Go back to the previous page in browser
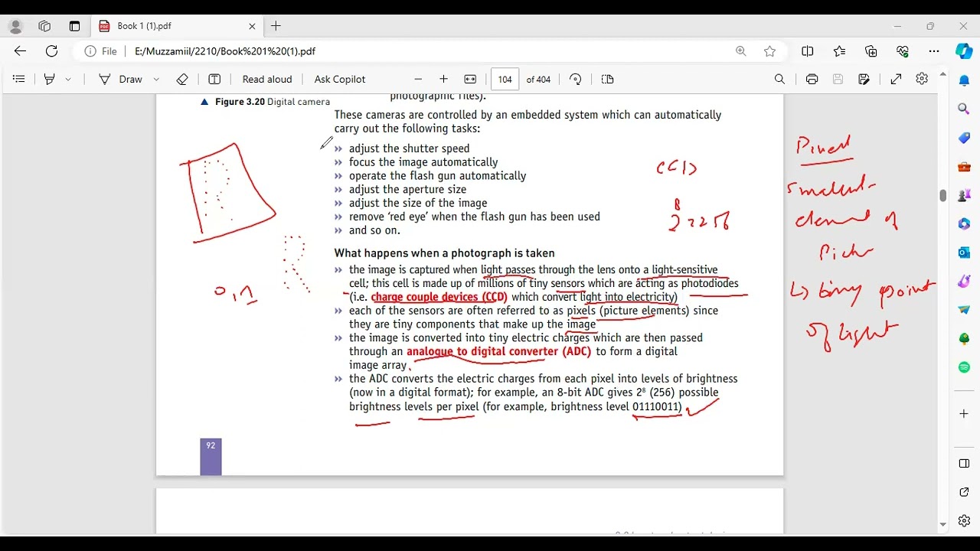The width and height of the screenshot is (980, 551). tap(20, 51)
